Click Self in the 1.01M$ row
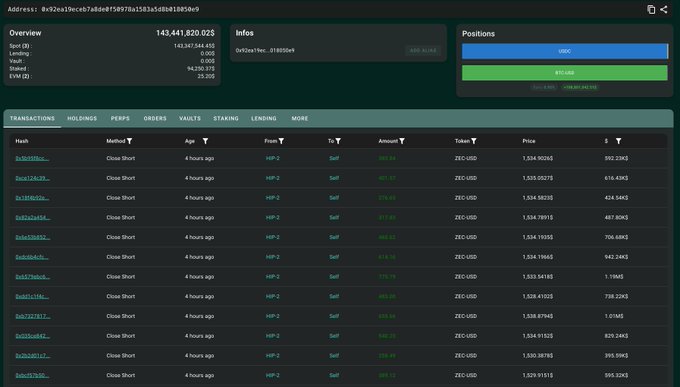 [334, 316]
